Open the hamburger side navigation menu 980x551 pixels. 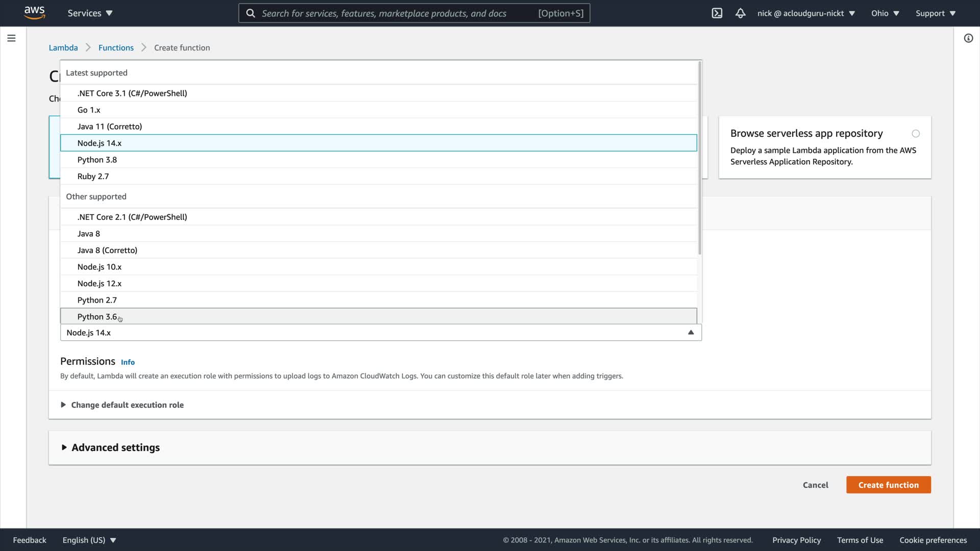click(11, 38)
